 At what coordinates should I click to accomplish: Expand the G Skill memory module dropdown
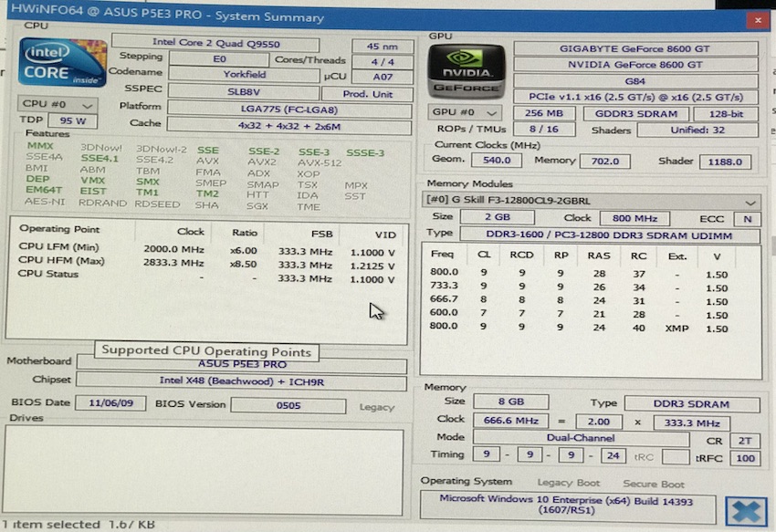pyautogui.click(x=592, y=201)
